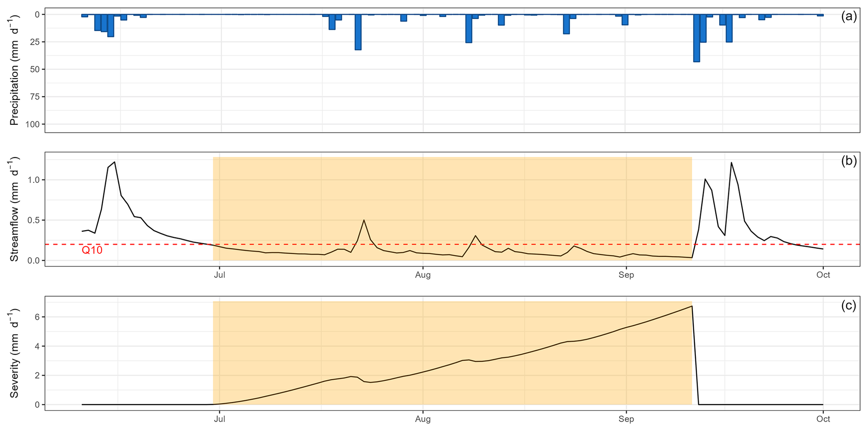This screenshot has width=868, height=431.
Task: Click the severity curve's maximum peak
Action: 692,306
